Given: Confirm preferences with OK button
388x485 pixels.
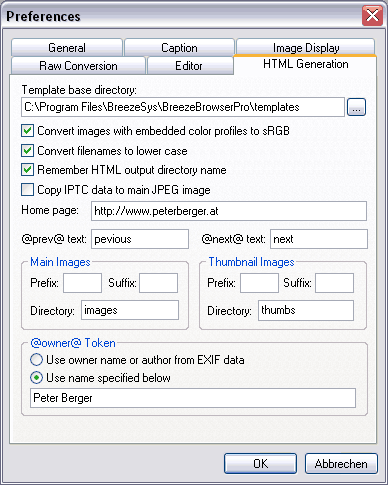Looking at the screenshot, I should (x=260, y=464).
